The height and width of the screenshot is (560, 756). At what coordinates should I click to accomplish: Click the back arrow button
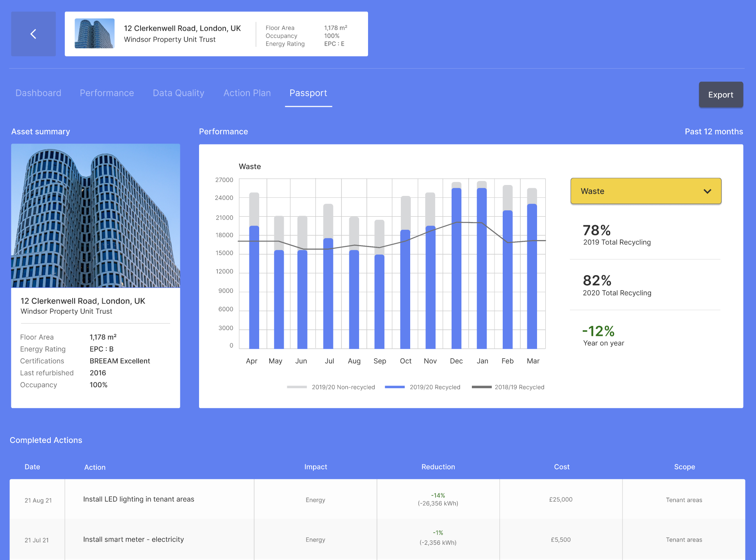tap(33, 34)
